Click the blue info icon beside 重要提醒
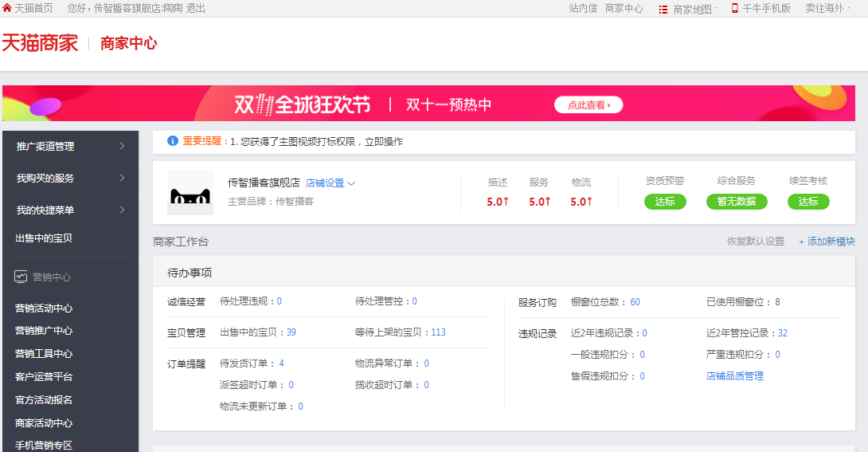This screenshot has height=452, width=868. 173,140
